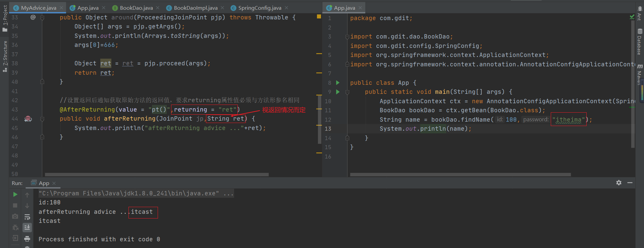Click fold end marker on line 40
The width and height of the screenshot is (644, 248).
tap(42, 81)
